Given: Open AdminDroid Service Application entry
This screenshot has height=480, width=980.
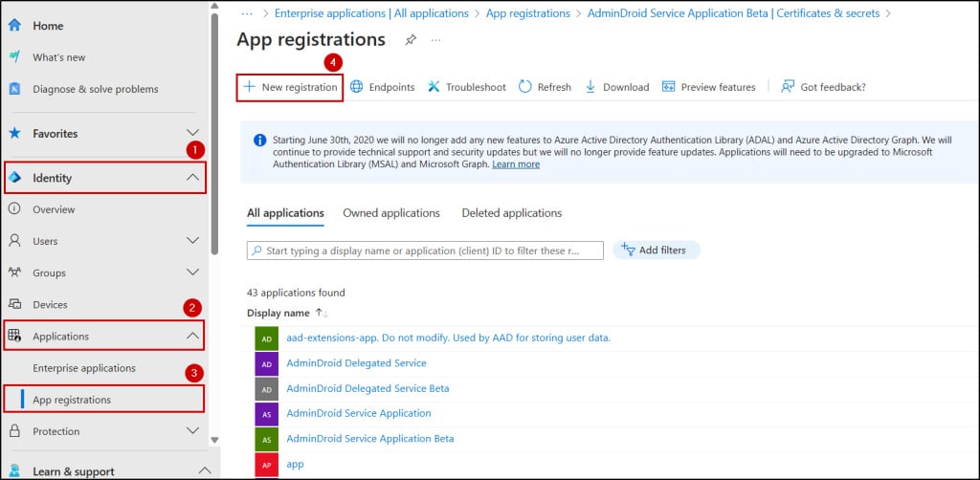Looking at the screenshot, I should pos(359,413).
